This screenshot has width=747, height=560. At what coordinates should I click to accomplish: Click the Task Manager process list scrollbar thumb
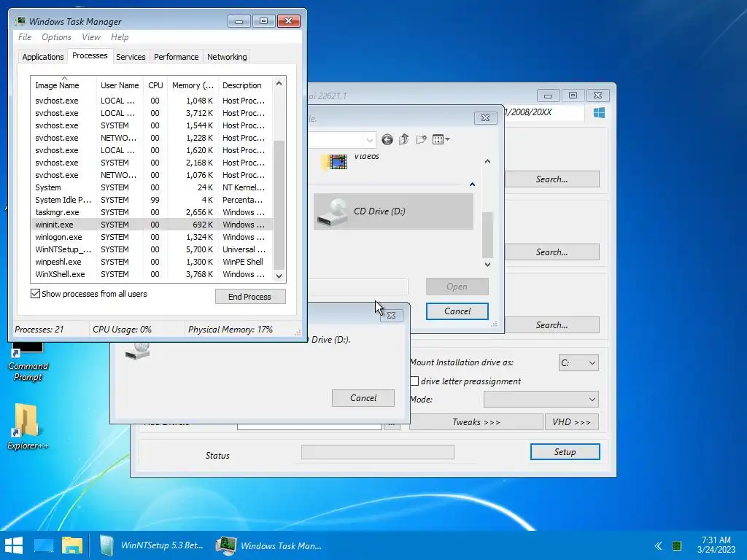click(x=279, y=205)
